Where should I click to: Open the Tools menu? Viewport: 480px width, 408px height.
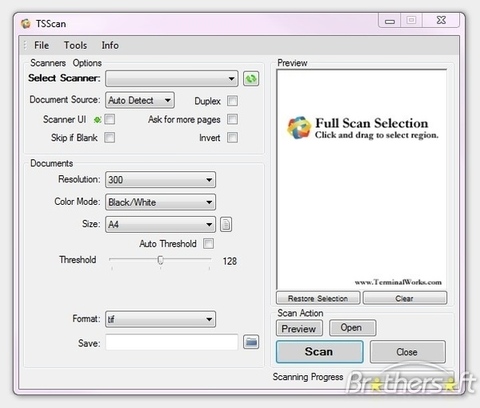point(75,45)
